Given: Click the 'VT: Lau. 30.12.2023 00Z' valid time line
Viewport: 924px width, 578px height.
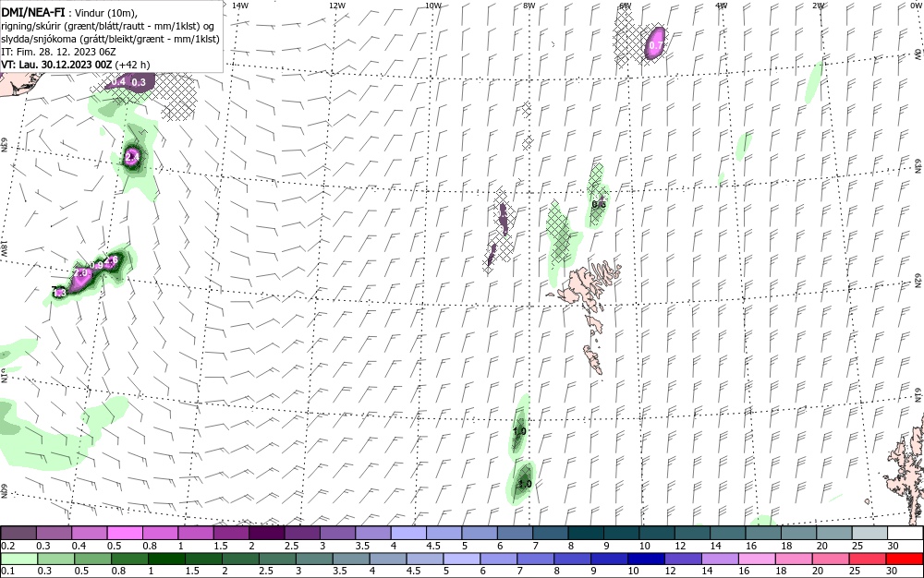Looking at the screenshot, I should coord(57,65).
